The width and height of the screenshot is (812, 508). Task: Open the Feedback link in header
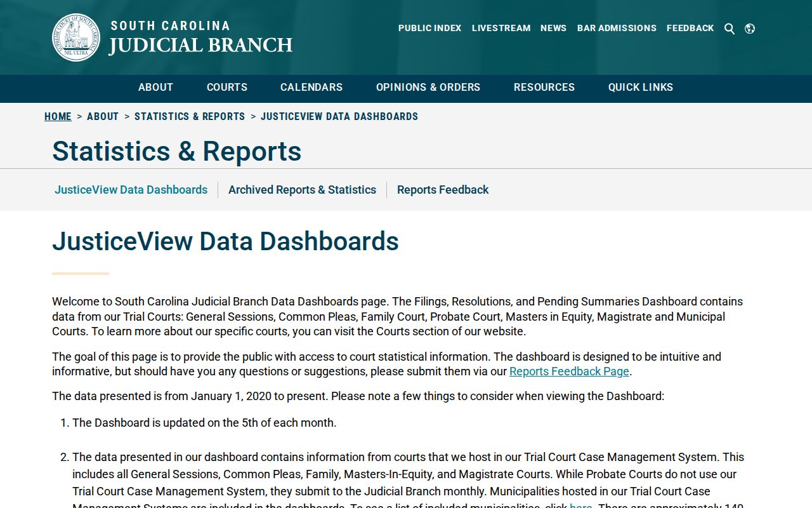[x=690, y=28]
